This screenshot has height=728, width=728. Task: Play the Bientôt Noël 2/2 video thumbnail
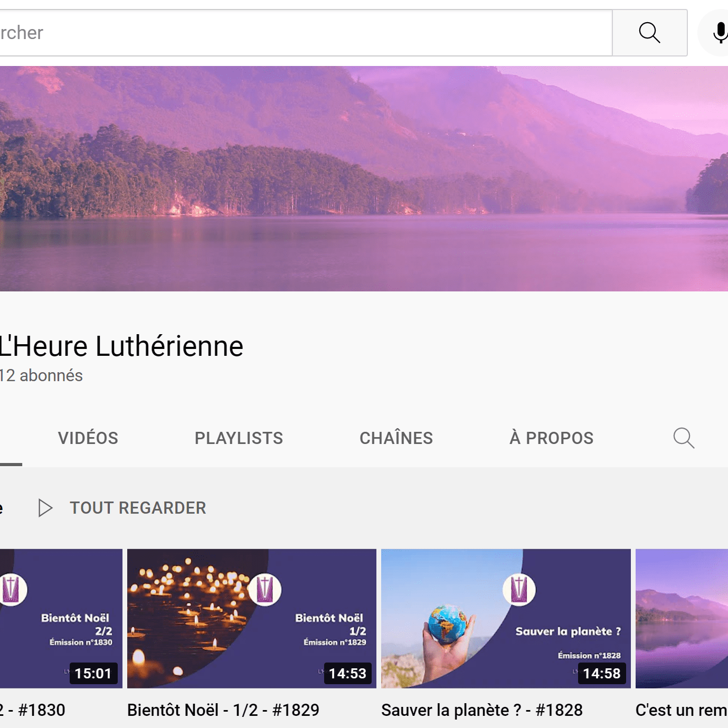(x=61, y=618)
